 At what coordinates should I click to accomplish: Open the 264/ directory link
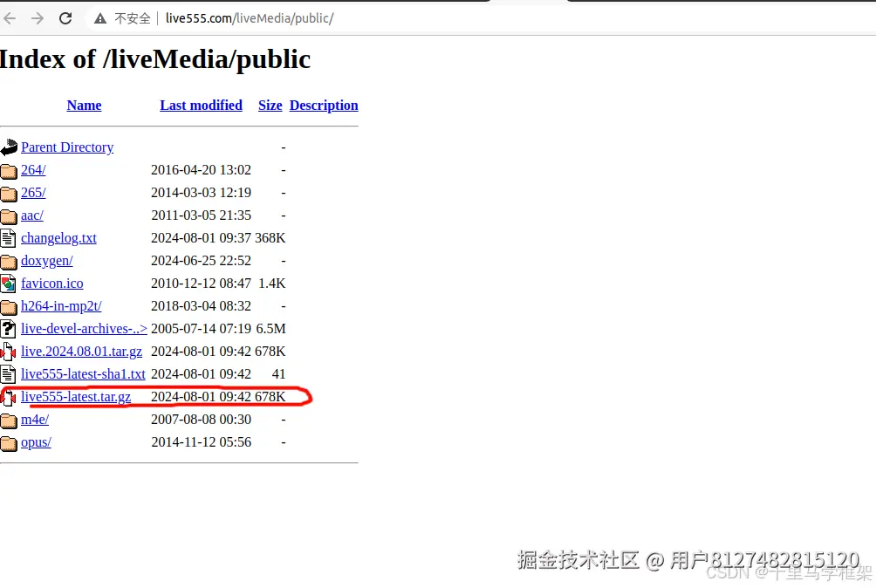click(x=33, y=170)
